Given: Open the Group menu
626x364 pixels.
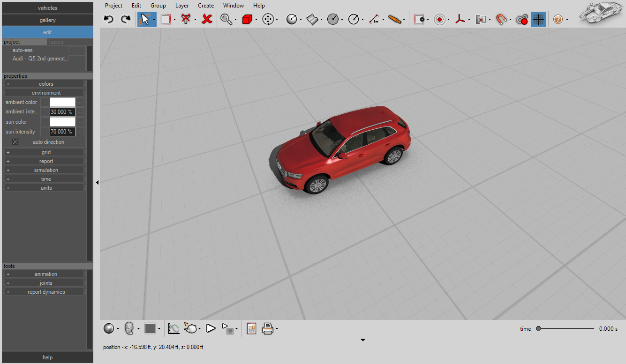Looking at the screenshot, I should (158, 6).
